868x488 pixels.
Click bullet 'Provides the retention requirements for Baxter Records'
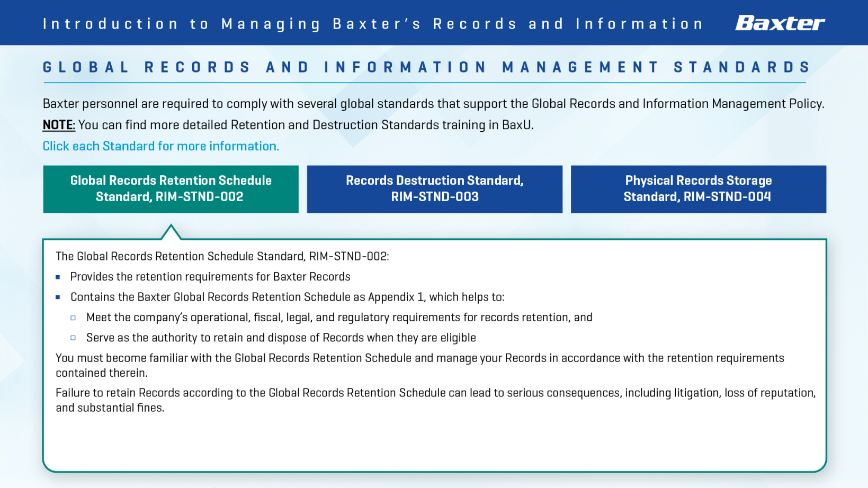coord(210,277)
